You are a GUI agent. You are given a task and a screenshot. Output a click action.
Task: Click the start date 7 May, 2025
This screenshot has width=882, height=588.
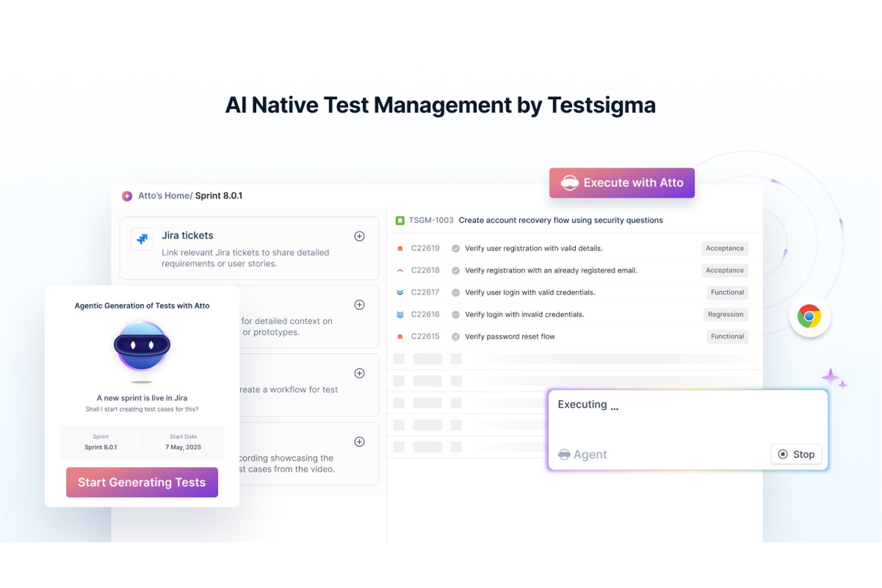pyautogui.click(x=183, y=447)
